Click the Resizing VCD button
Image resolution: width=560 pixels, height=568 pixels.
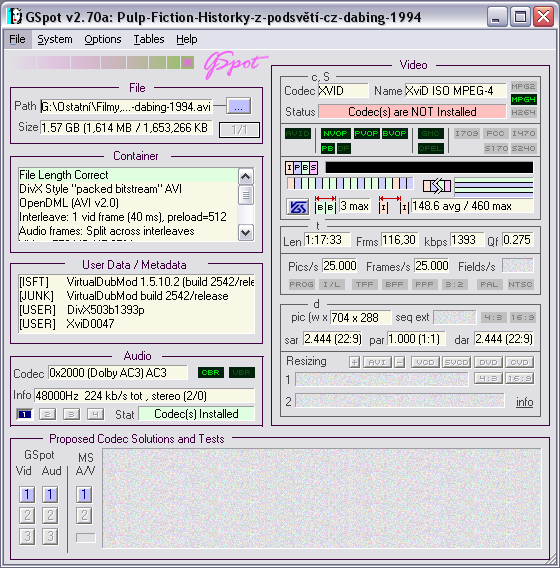point(425,362)
